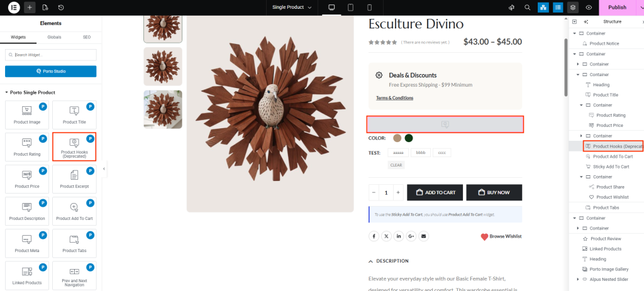Open the Structure layers icon in top bar

[x=572, y=8]
